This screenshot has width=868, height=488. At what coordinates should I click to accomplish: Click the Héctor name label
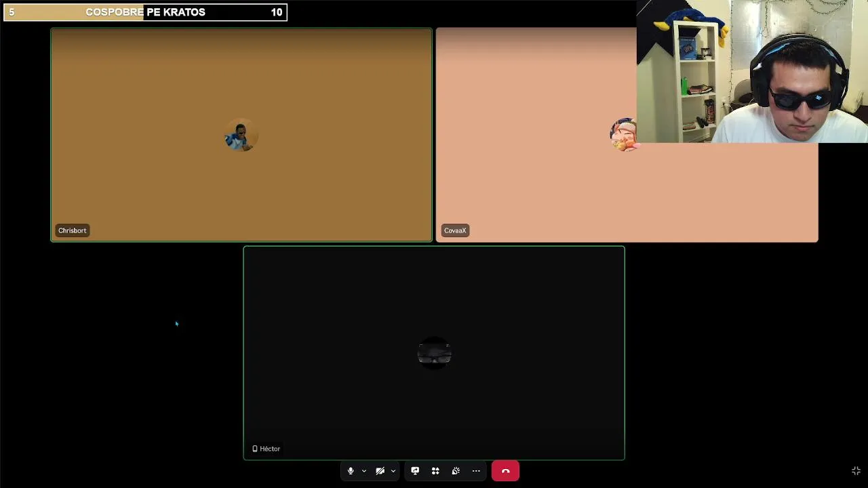click(x=270, y=449)
